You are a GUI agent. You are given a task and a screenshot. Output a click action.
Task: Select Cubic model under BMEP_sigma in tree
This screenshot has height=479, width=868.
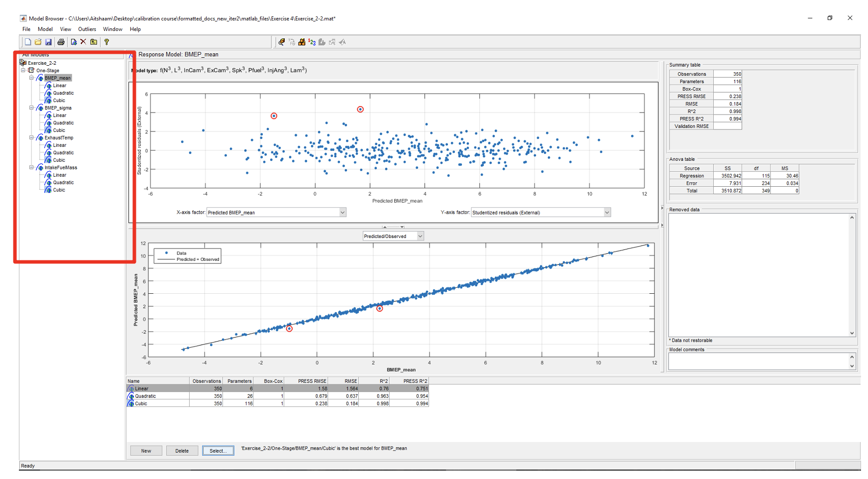pos(59,130)
